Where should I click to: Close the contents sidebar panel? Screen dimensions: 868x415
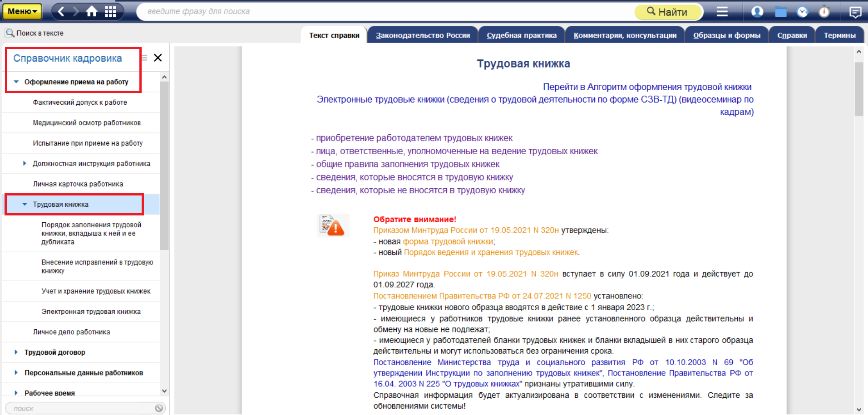[158, 58]
